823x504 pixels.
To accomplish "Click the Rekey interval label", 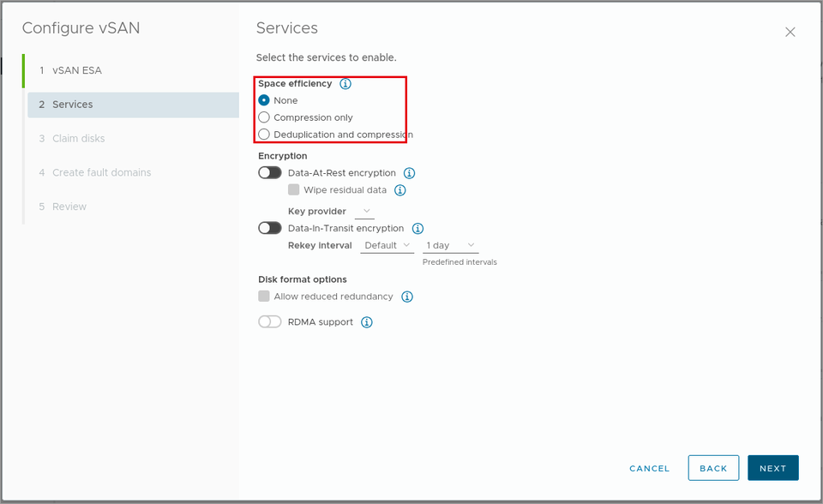I will tap(320, 245).
